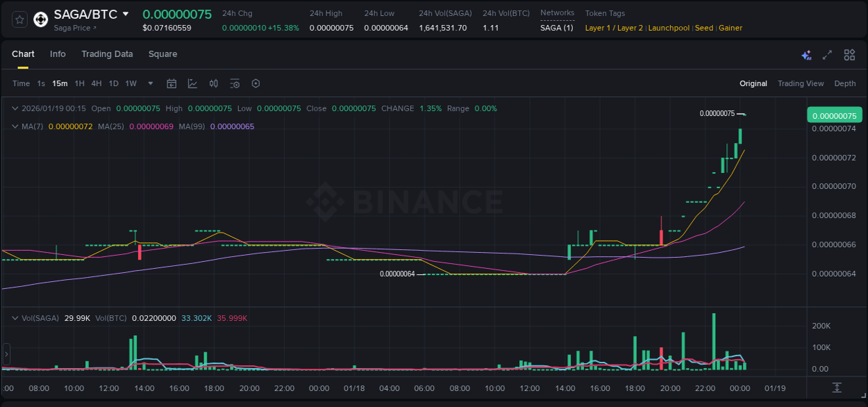
Task: Switch to the Depth chart view
Action: (845, 83)
